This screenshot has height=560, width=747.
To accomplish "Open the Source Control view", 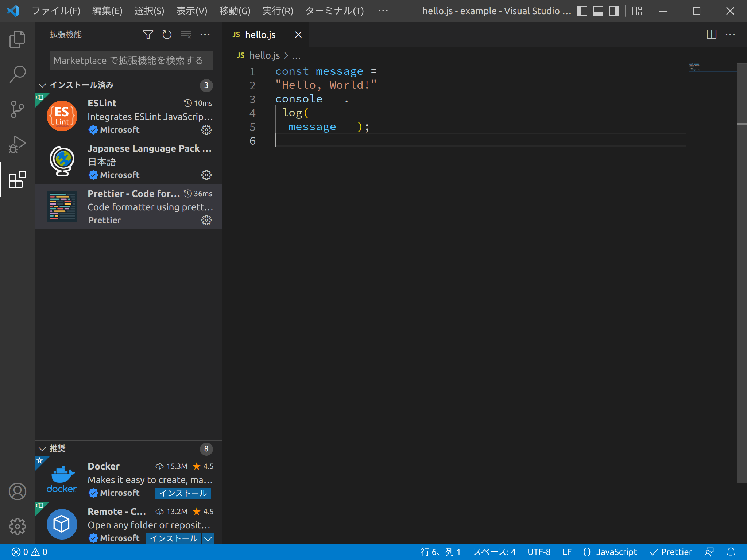I will 17,109.
